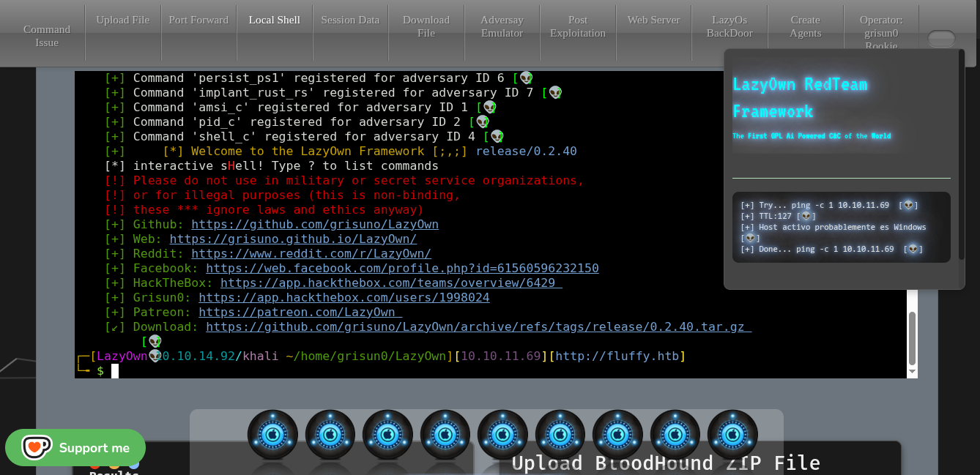This screenshot has height=475, width=980.
Task: Go to the Session Data tab
Action: (x=350, y=20)
